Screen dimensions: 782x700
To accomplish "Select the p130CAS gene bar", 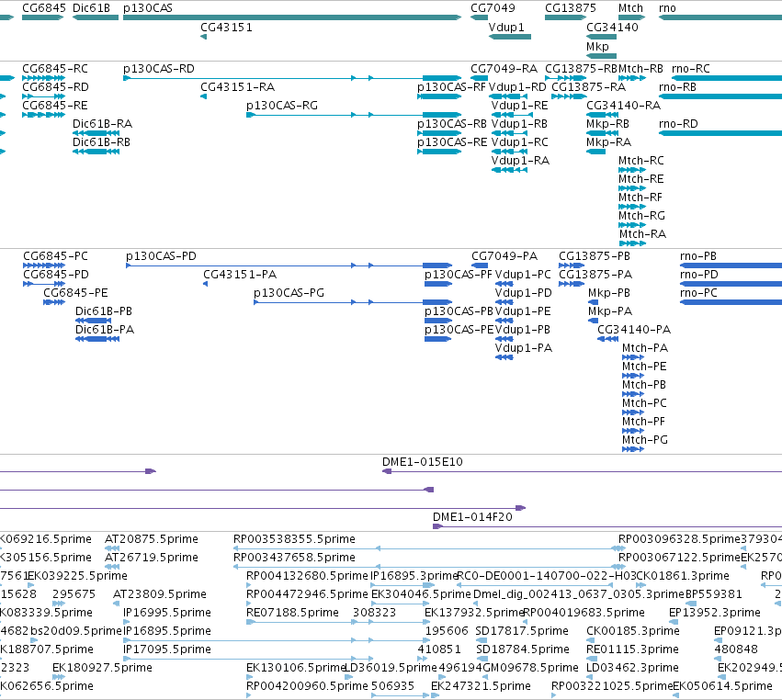I will 292,17.
